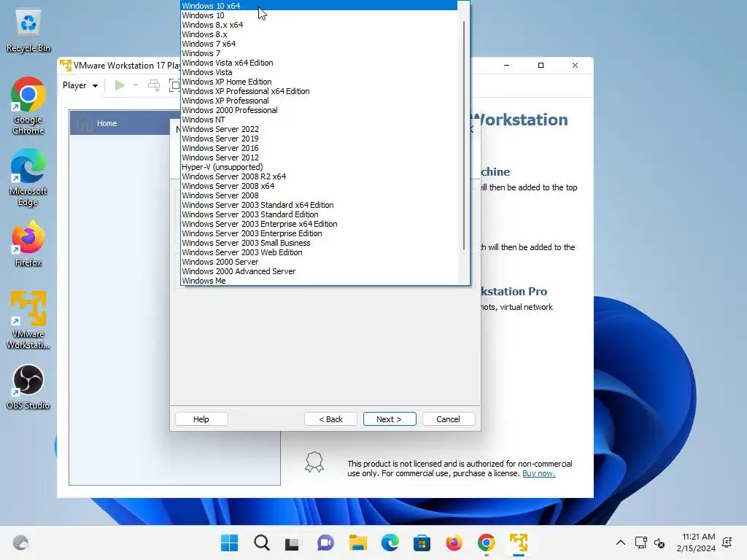
Task: Choose Windows XP Home Edition
Action: [x=319, y=82]
